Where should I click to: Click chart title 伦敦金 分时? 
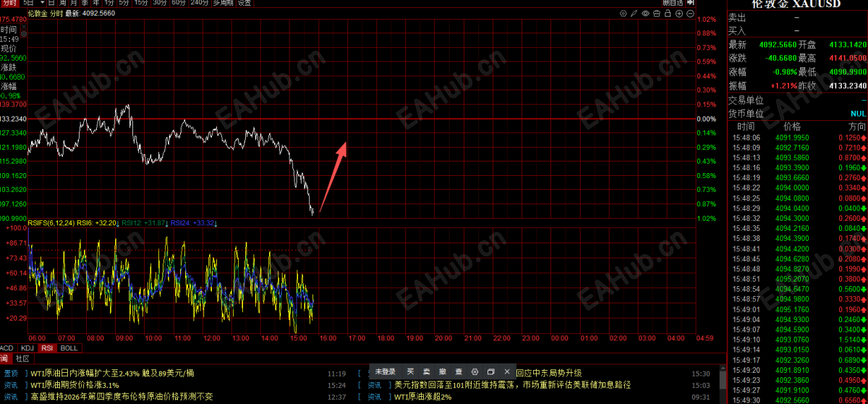(x=46, y=13)
